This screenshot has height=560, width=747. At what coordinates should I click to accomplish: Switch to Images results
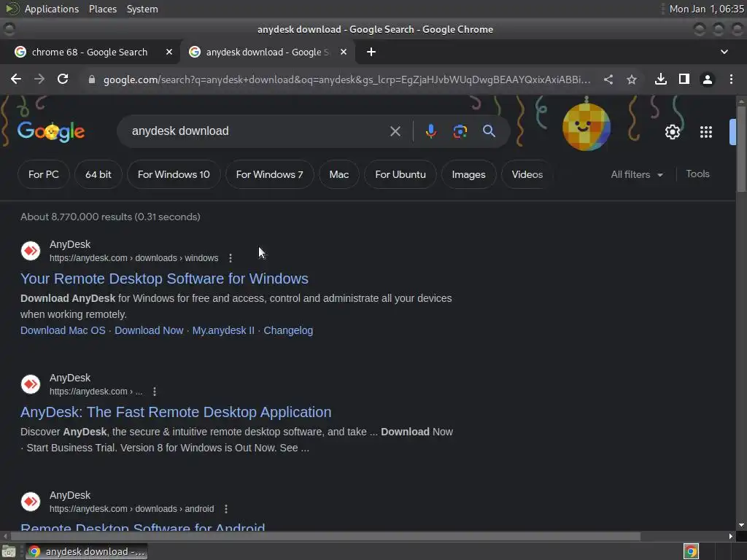pos(468,175)
